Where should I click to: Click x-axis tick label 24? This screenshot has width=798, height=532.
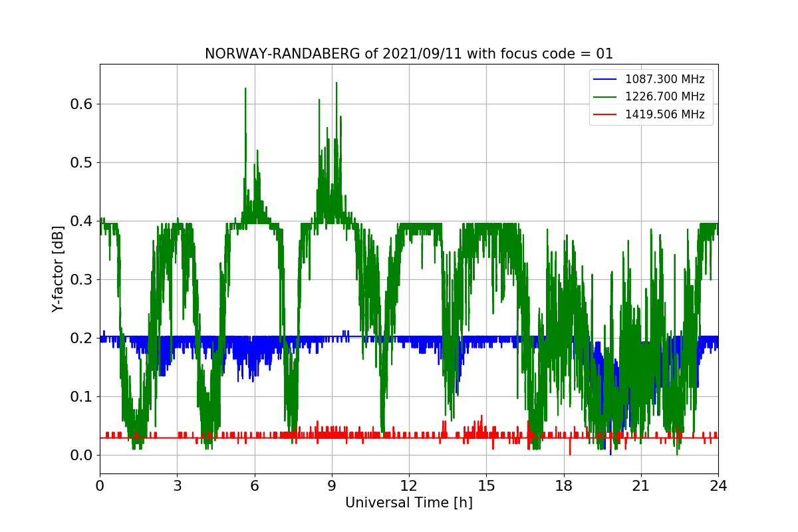pyautogui.click(x=718, y=485)
